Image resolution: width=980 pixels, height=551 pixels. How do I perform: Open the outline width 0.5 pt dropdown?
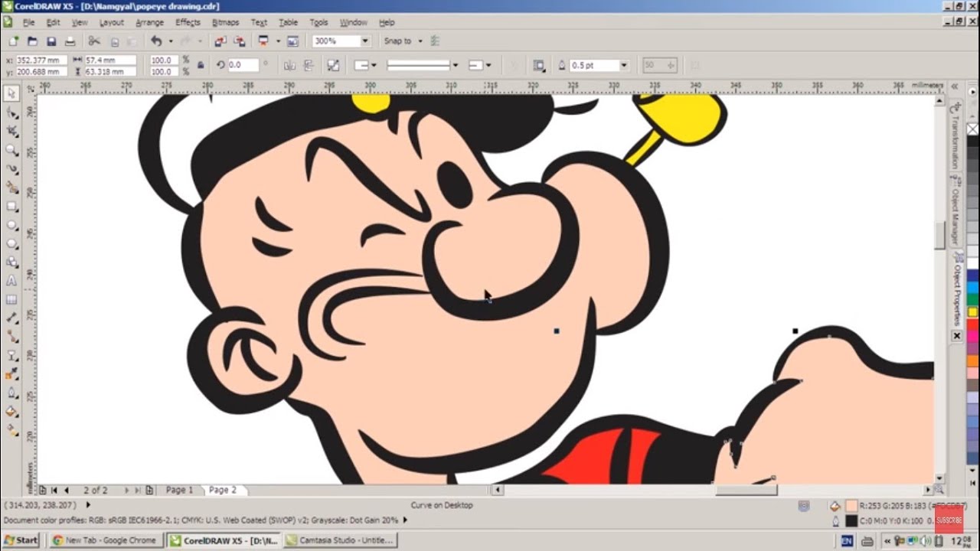624,66
